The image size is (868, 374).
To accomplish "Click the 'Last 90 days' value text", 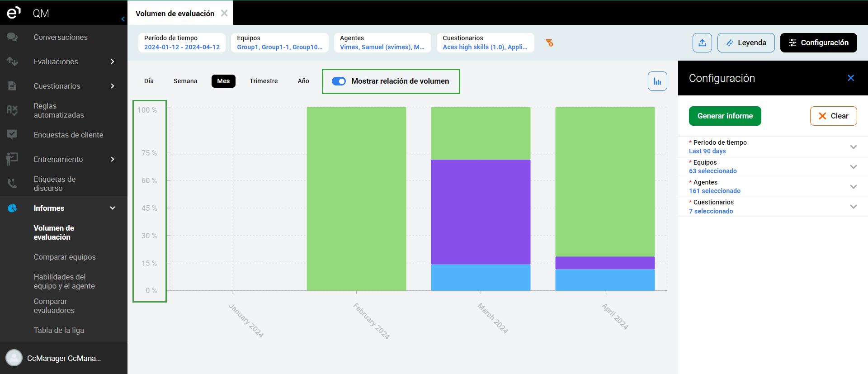I will pos(707,151).
